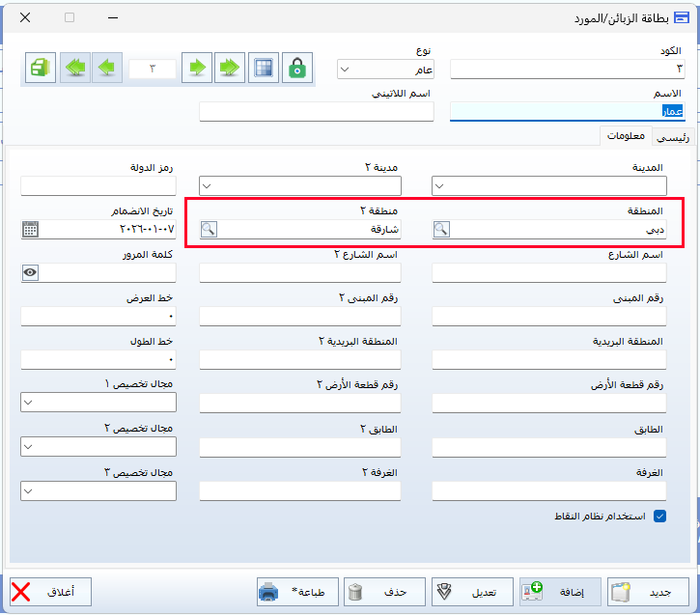Open calendar picker for تاريخ الانضمام
This screenshot has height=615, width=700.
pyautogui.click(x=31, y=230)
